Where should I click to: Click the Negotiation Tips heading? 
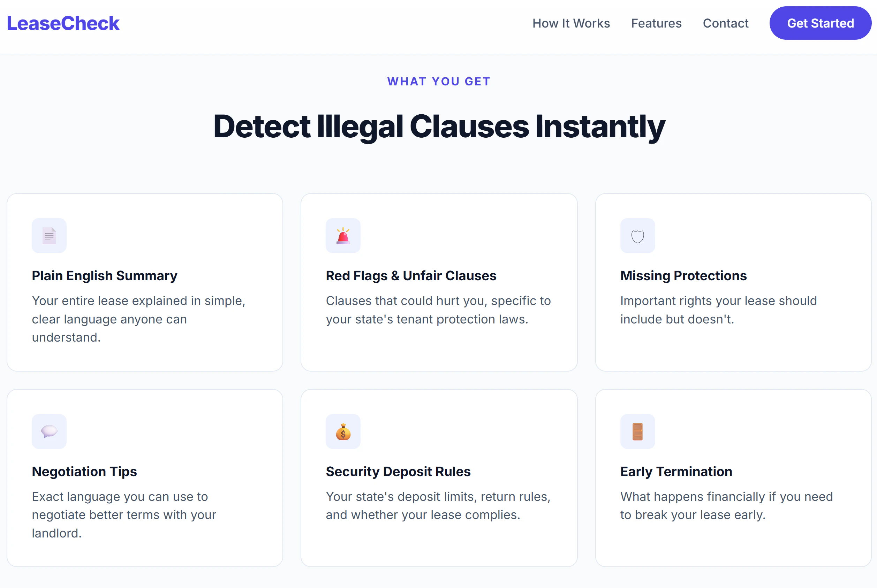(84, 471)
